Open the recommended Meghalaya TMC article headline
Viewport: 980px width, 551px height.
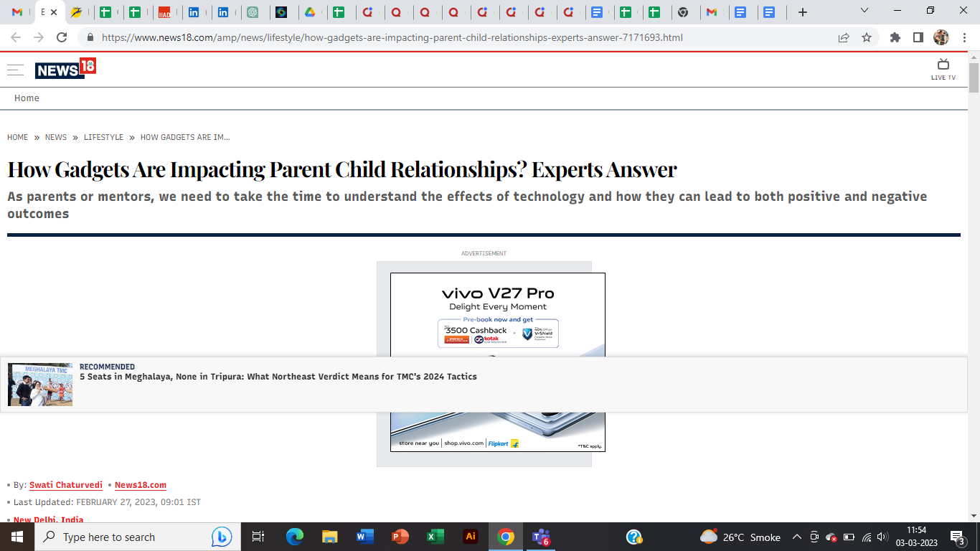click(278, 377)
